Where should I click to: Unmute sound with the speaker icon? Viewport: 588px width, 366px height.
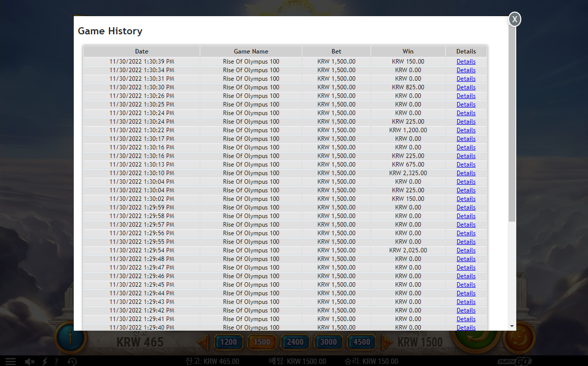coord(30,361)
